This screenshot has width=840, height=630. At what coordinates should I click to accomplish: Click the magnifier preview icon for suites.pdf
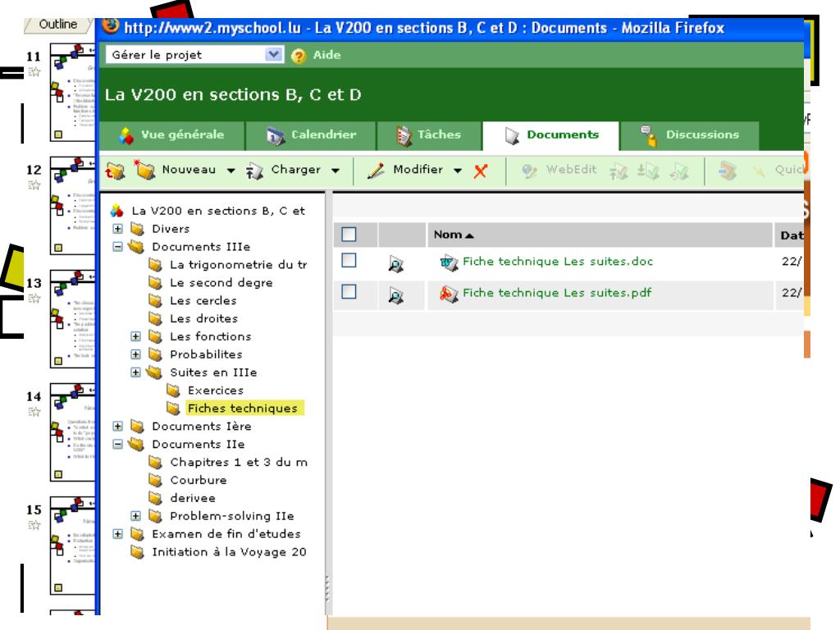pos(396,295)
